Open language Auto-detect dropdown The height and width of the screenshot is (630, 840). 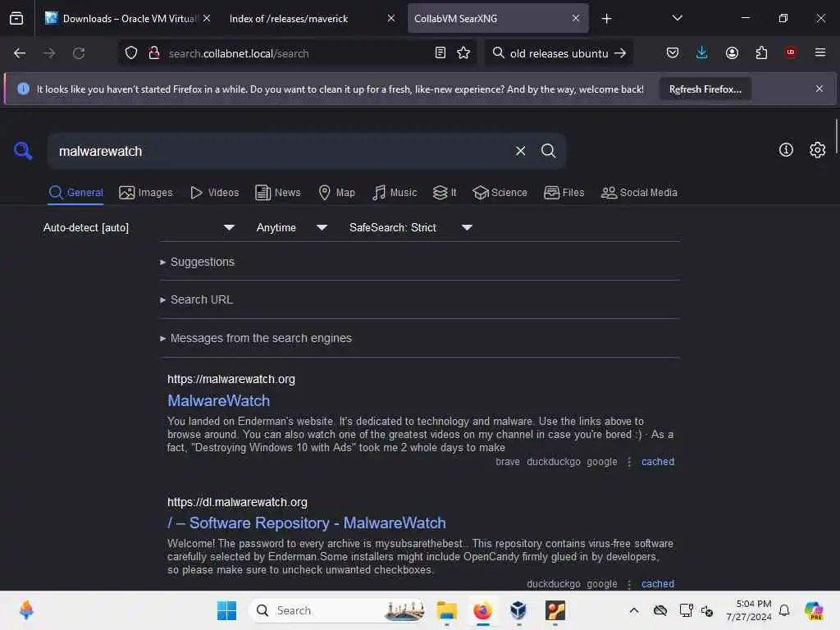coord(139,228)
